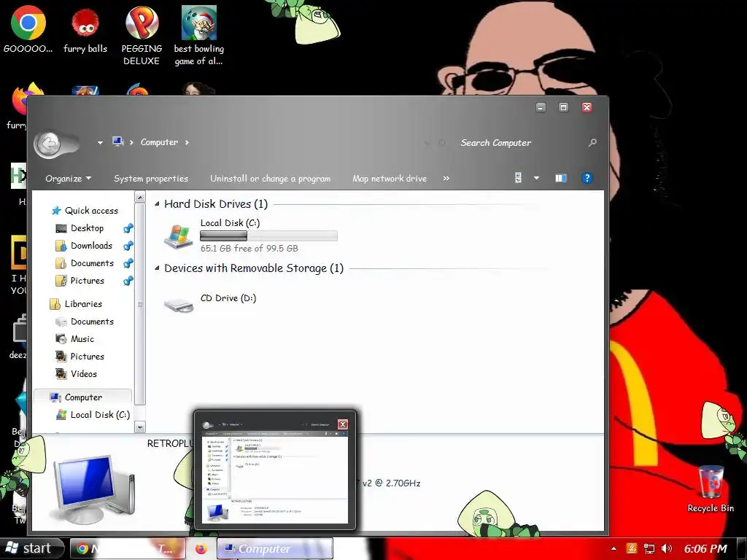Open the help question mark button
The width and height of the screenshot is (747, 560).
coord(587,178)
